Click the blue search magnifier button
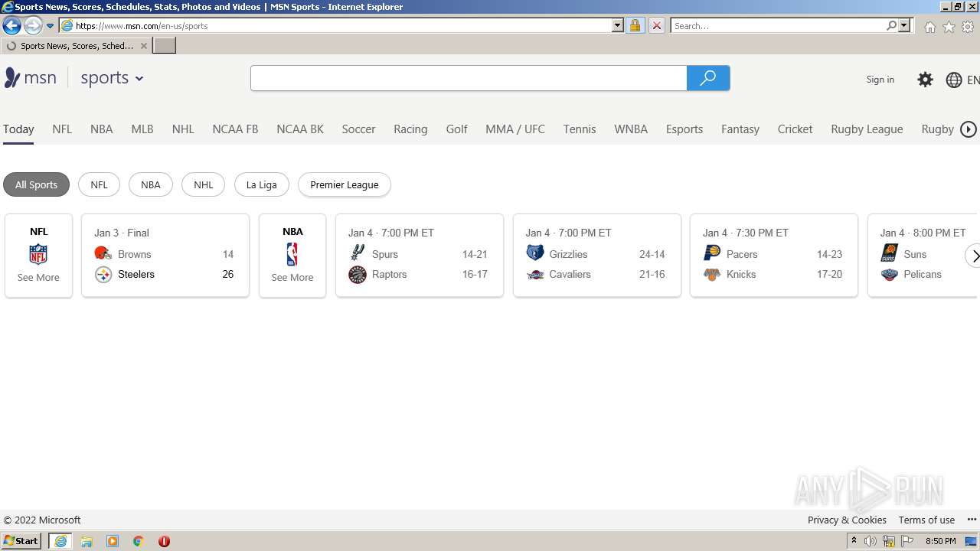This screenshot has height=551, width=980. [708, 78]
